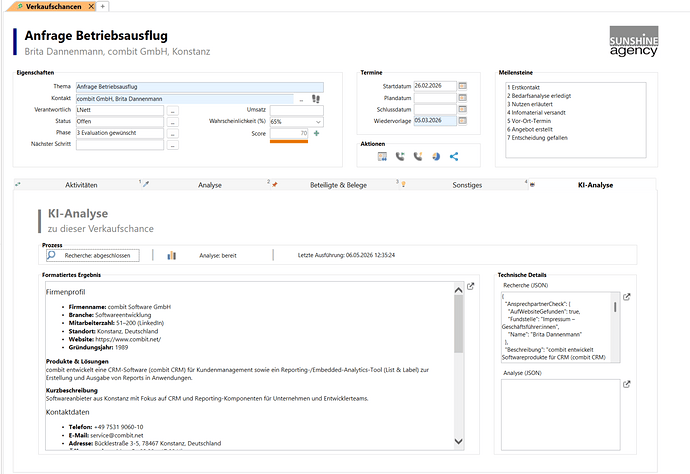Open the Verantwortlich ellipsis selector
The height and width of the screenshot is (474, 690).
point(172,110)
